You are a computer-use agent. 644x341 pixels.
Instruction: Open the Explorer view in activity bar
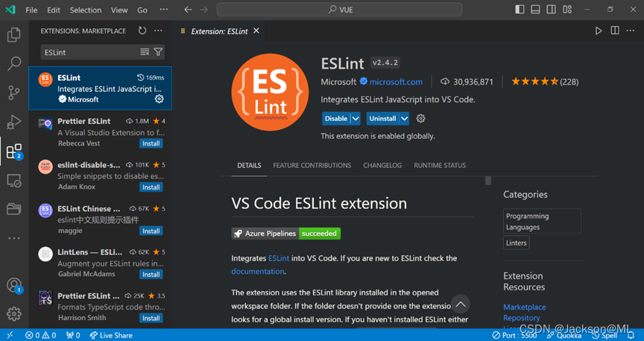point(14,35)
